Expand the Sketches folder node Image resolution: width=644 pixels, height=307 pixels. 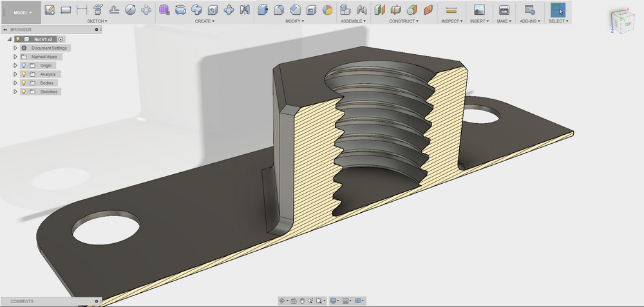pyautogui.click(x=15, y=92)
